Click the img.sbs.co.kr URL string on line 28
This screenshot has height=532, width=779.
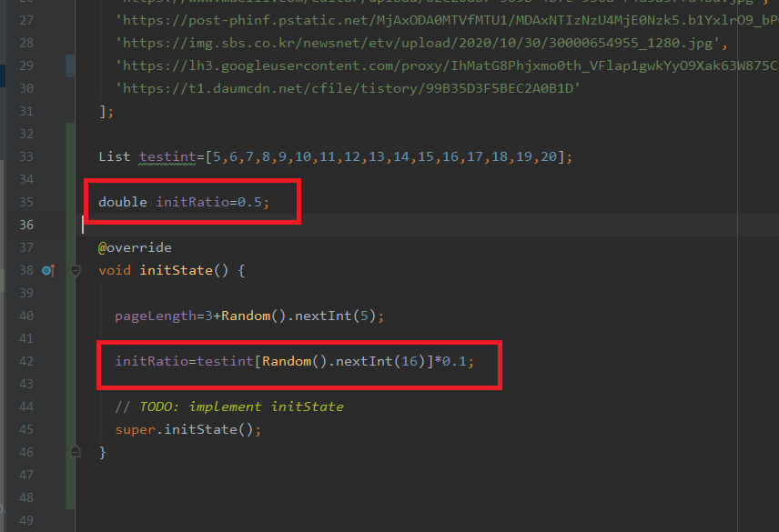(418, 43)
